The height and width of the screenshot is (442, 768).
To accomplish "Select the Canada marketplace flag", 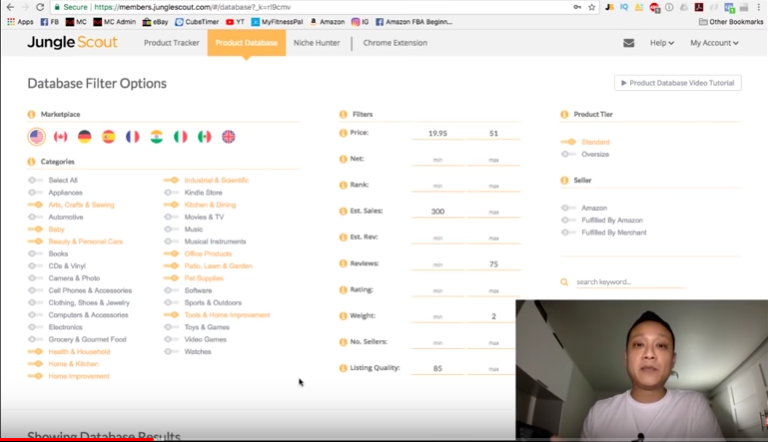I will pyautogui.click(x=61, y=137).
